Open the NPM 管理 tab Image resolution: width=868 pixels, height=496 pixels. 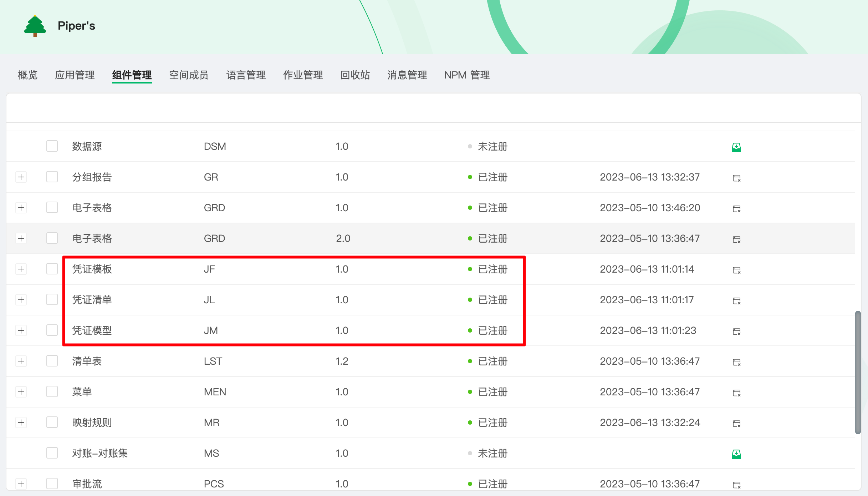[x=467, y=75]
